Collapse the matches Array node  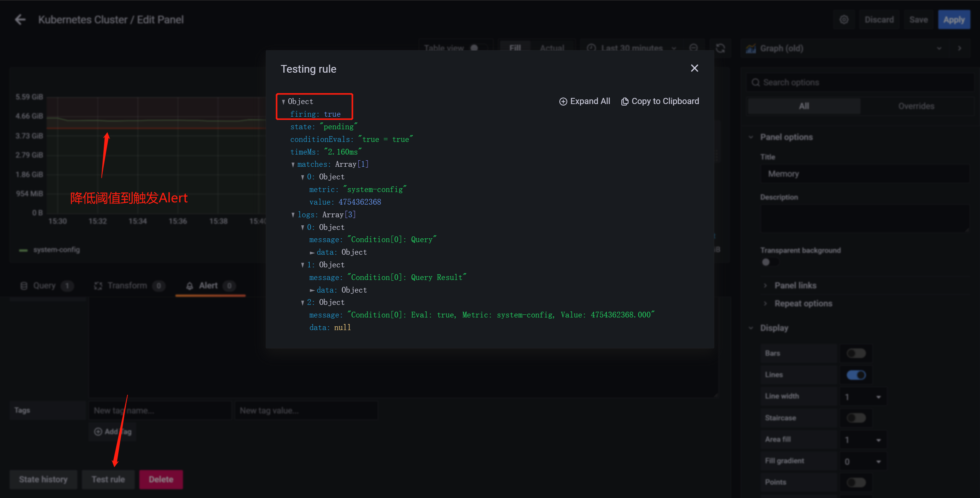(293, 164)
